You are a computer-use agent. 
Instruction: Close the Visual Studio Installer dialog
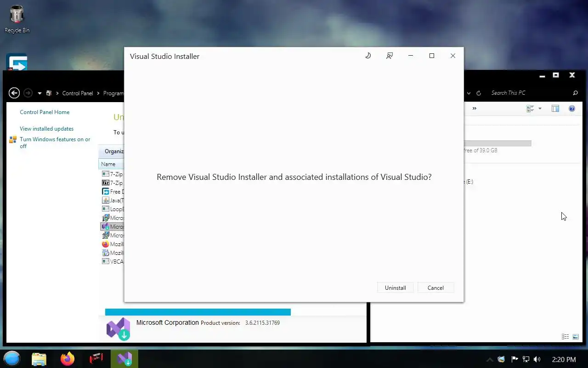[x=453, y=56]
